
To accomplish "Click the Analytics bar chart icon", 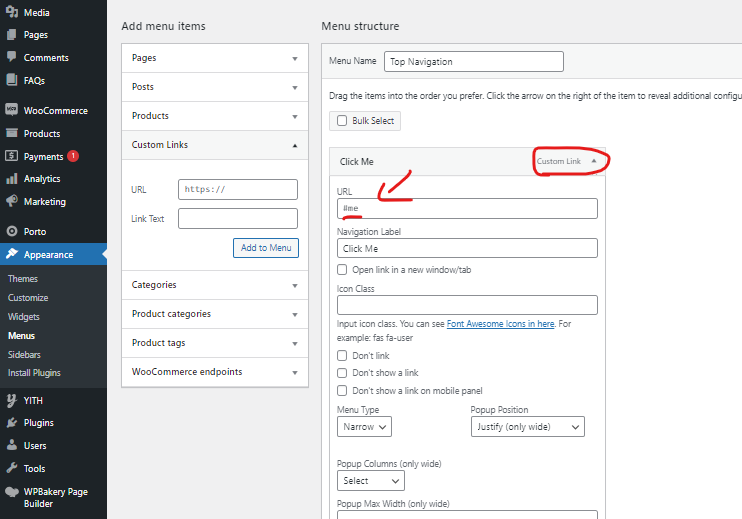I will (12, 179).
